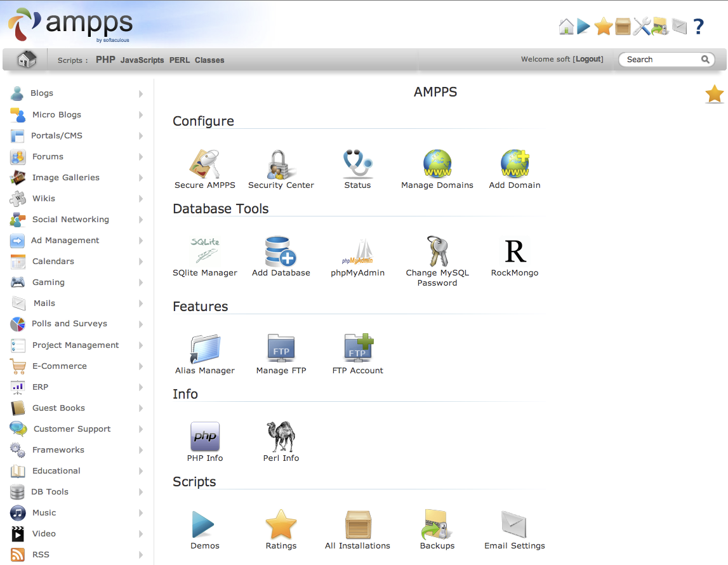The width and height of the screenshot is (728, 565).
Task: Select PERL in the scripts bar
Action: point(179,60)
